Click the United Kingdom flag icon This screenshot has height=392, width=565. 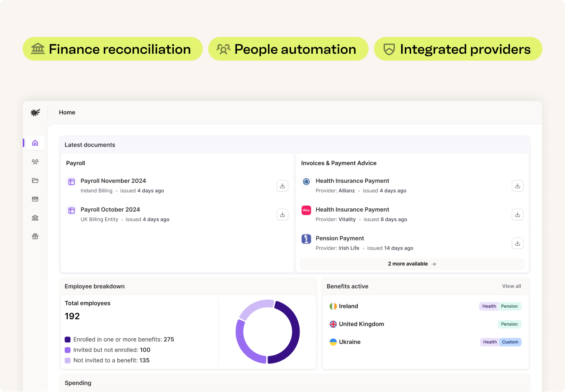333,324
